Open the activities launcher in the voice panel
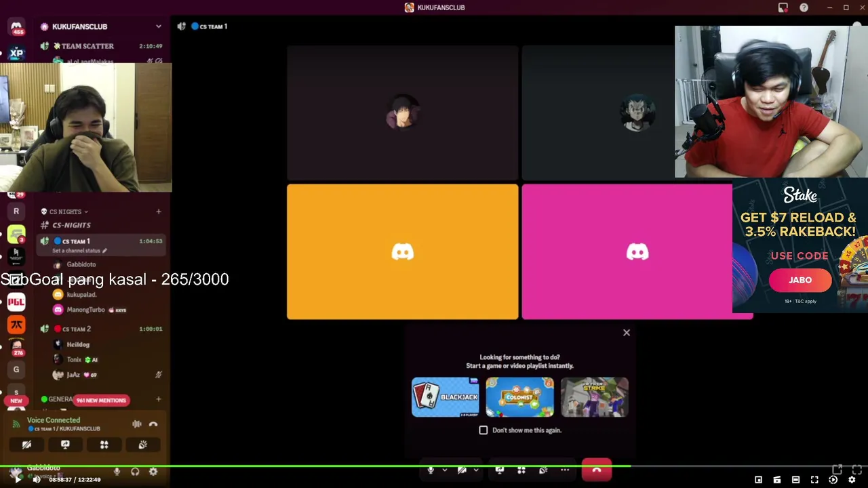The image size is (868, 488). click(x=104, y=445)
